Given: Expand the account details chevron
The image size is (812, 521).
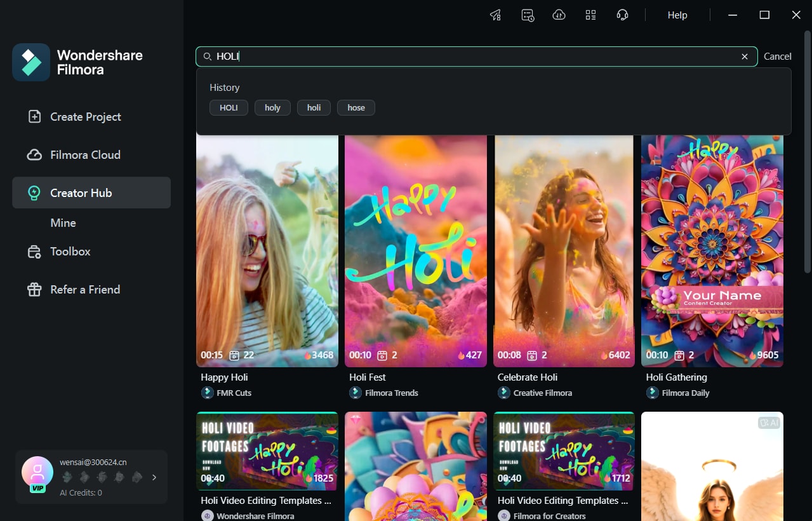Looking at the screenshot, I should coord(154,477).
